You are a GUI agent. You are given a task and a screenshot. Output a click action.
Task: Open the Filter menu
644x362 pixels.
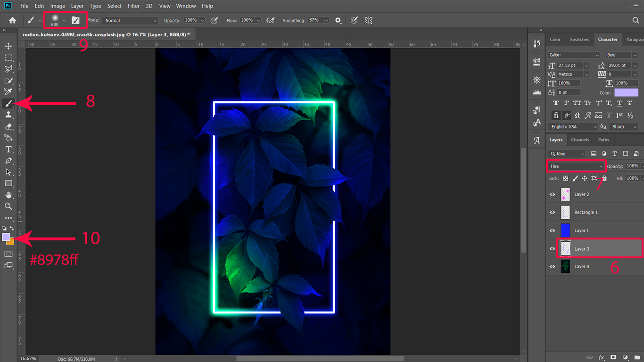click(134, 6)
